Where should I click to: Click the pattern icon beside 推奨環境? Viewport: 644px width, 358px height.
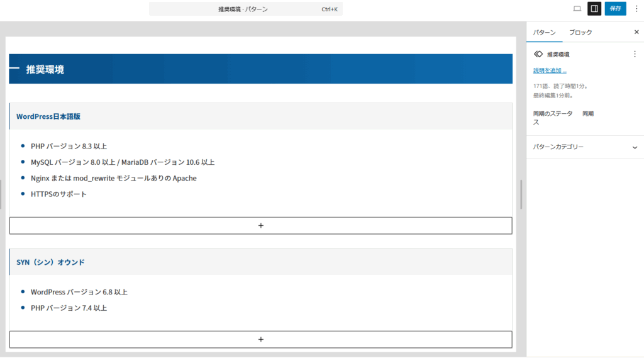point(538,54)
